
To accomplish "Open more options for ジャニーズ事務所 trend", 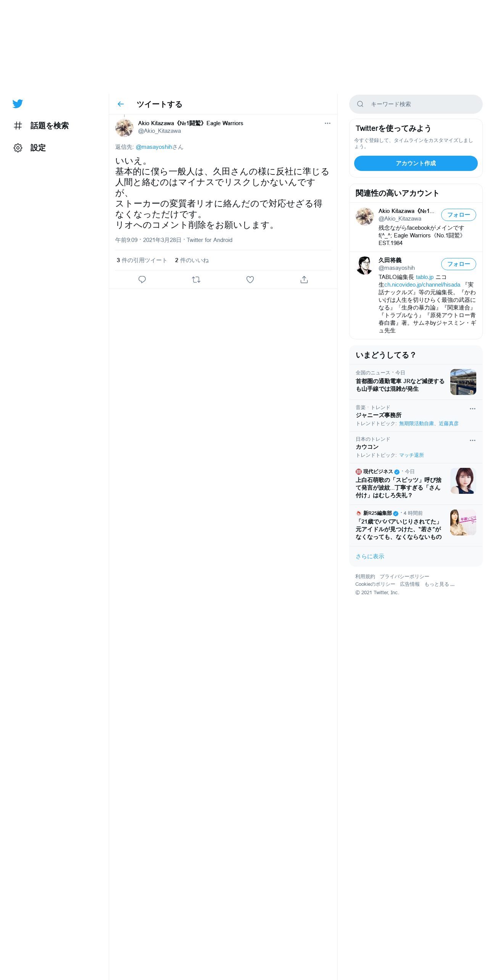I will point(472,409).
